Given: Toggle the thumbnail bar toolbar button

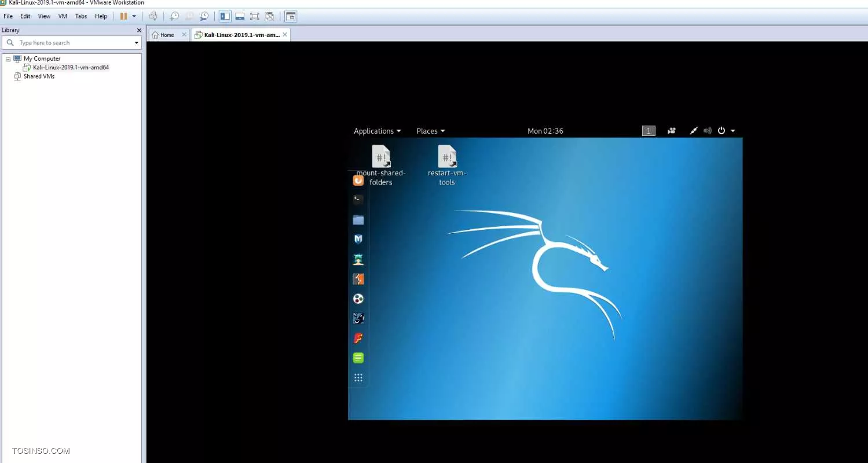Looking at the screenshot, I should click(240, 16).
